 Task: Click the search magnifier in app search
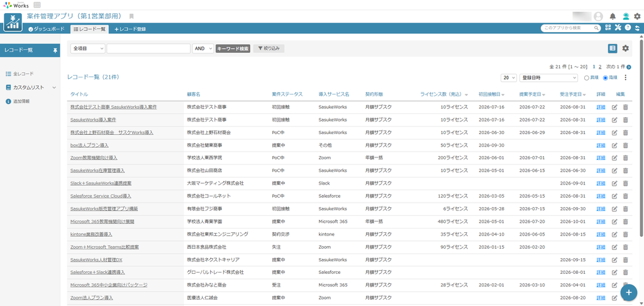(x=596, y=28)
